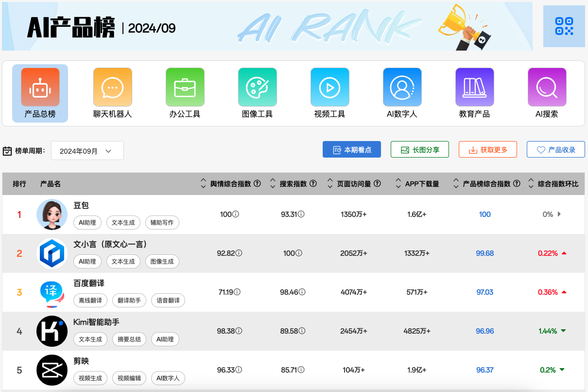Image resolution: width=588 pixels, height=392 pixels.
Task: Click help icon next to 搜索指数
Action: point(313,184)
